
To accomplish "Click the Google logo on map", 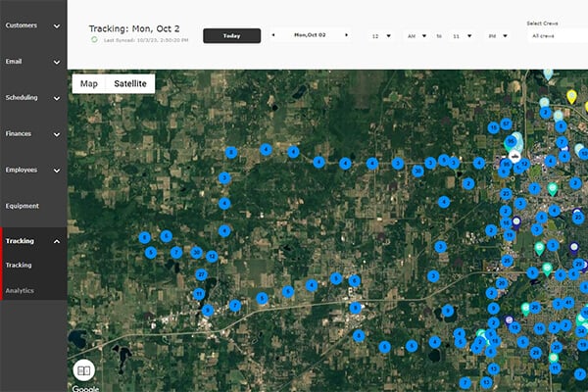I will click(x=85, y=388).
